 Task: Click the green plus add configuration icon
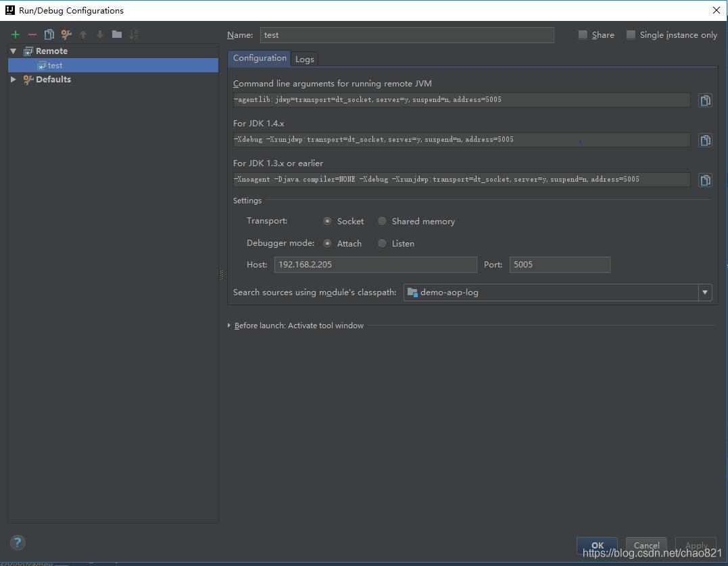coord(16,34)
